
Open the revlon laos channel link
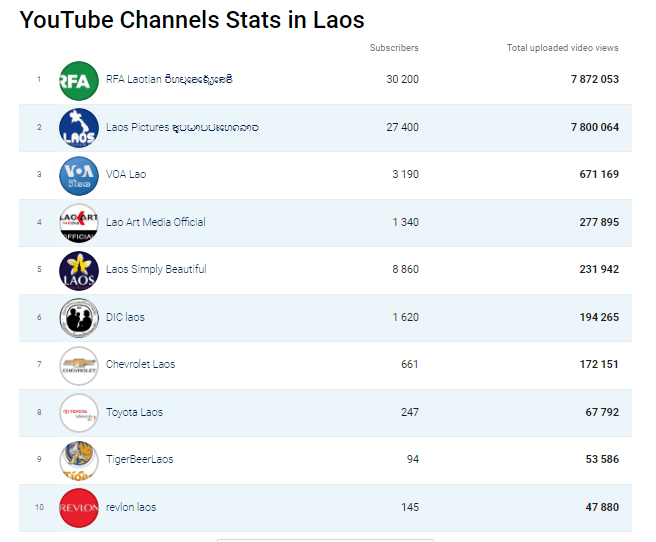coord(131,507)
